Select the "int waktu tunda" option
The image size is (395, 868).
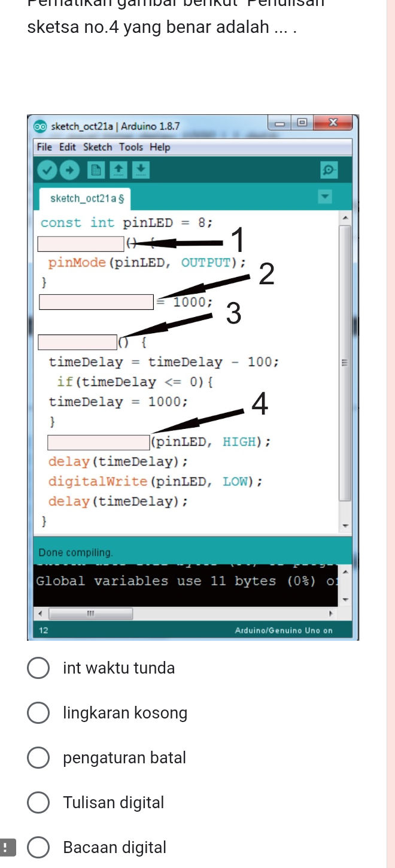[39, 668]
